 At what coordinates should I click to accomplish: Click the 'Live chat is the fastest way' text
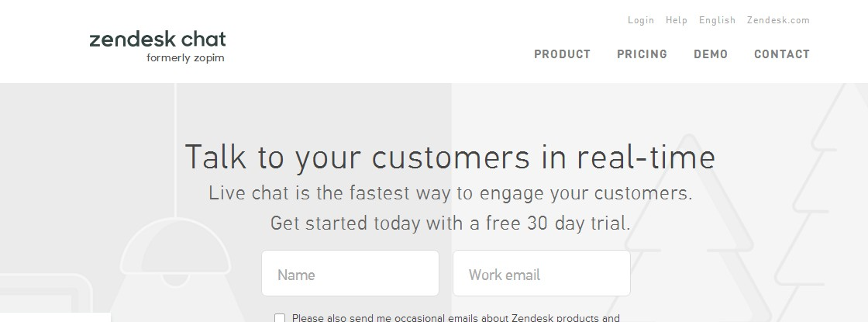[x=449, y=192]
